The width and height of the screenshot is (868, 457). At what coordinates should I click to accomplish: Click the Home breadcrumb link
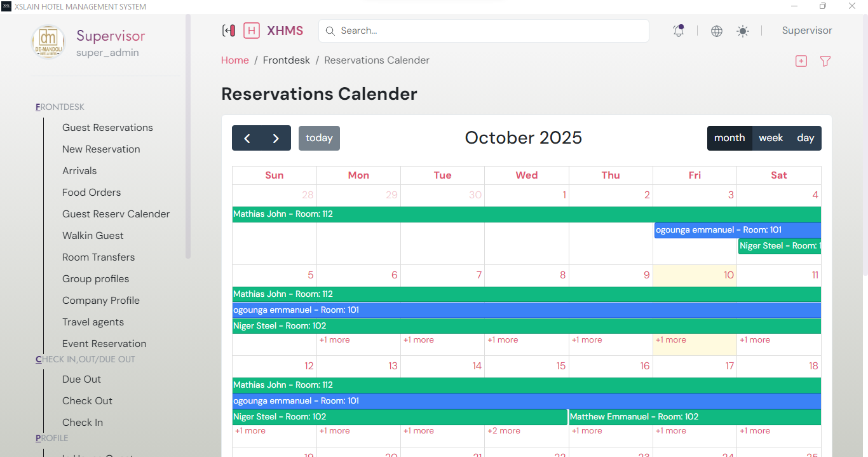pos(235,60)
